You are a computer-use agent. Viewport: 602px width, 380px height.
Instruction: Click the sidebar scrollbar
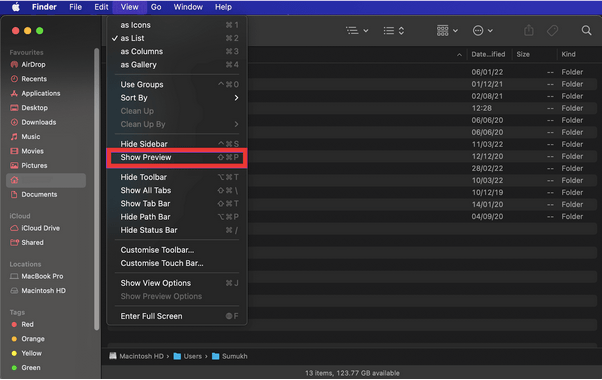96,189
